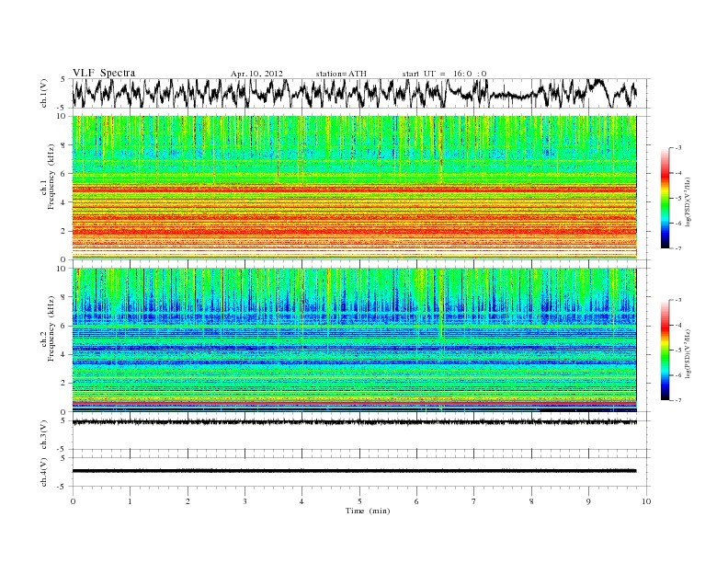Click the "-7" label on ch.2 color bar

click(x=678, y=400)
